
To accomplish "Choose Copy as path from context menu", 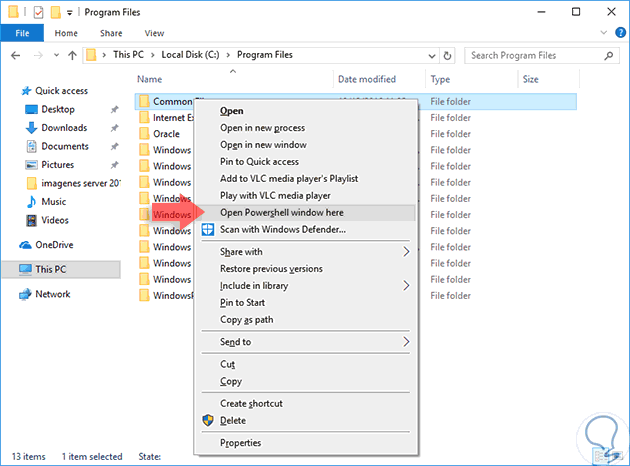I will pyautogui.click(x=246, y=320).
